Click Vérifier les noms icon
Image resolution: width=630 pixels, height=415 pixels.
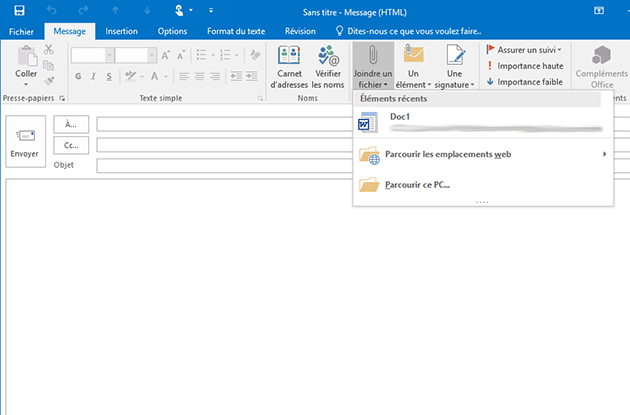point(327,66)
